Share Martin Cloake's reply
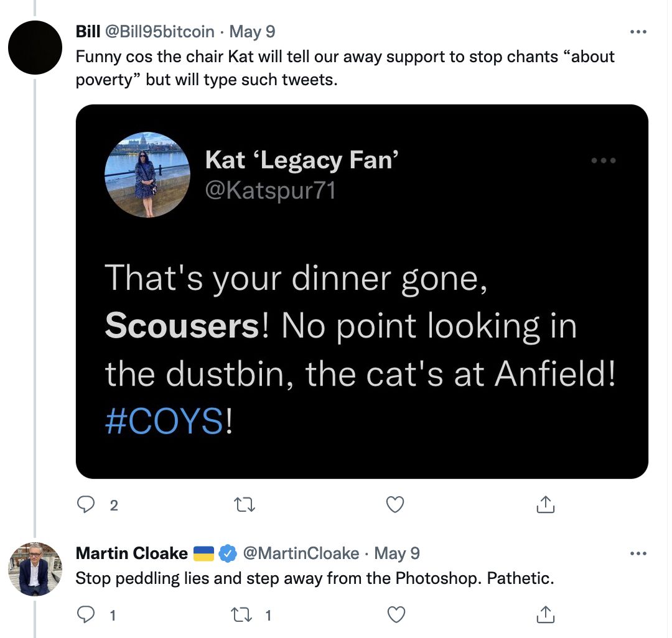This screenshot has height=638, width=672. coord(544,616)
